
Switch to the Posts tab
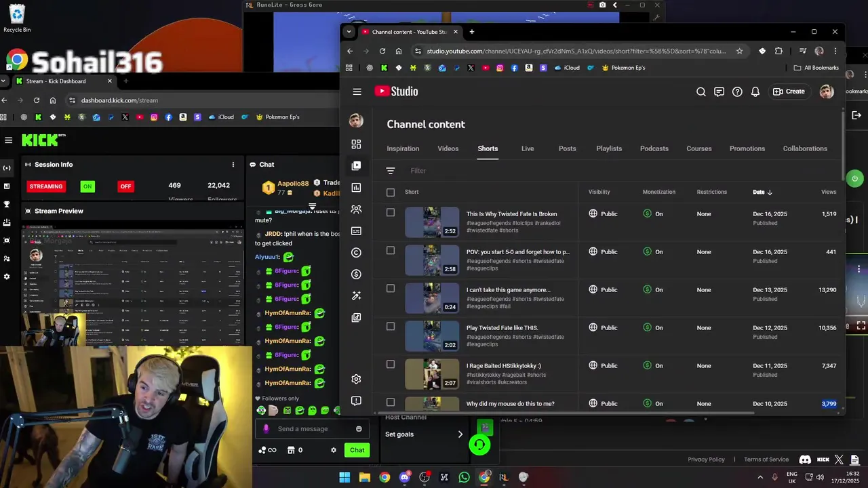coord(567,149)
